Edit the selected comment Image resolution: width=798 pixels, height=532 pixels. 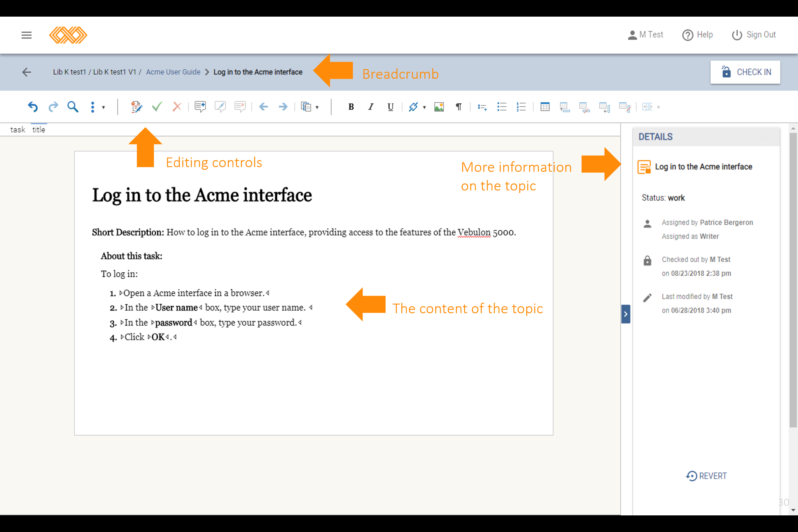pyautogui.click(x=220, y=107)
